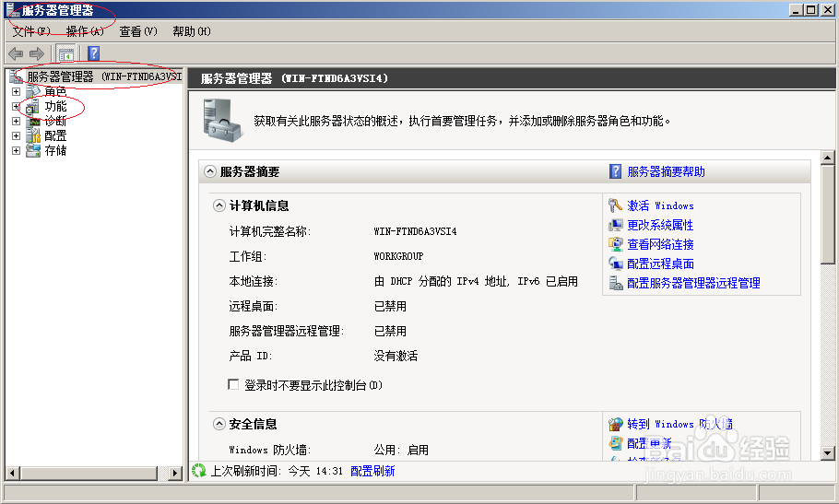This screenshot has height=504, width=839.
Task: Click the computer icon beside 更改系统属性
Action: [615, 225]
